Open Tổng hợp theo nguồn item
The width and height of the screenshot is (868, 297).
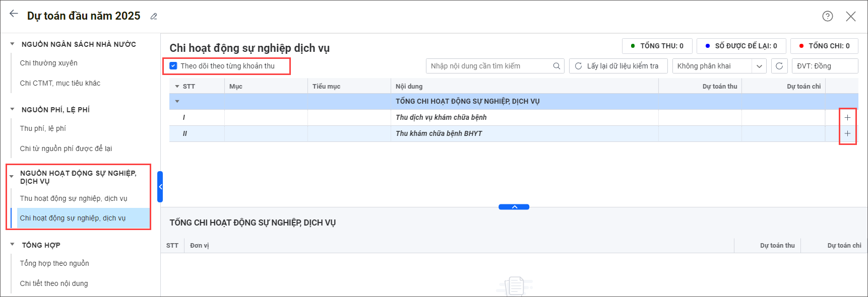pos(54,263)
